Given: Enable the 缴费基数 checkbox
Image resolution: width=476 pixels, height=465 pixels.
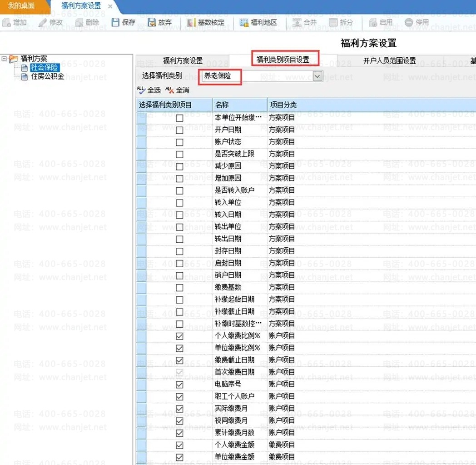Looking at the screenshot, I should click(x=179, y=287).
